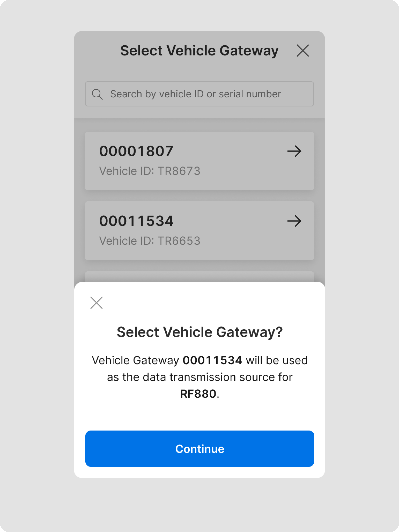Select the partially hidden third gateway card
Viewport: 399px width, 532px height.
pos(199,276)
